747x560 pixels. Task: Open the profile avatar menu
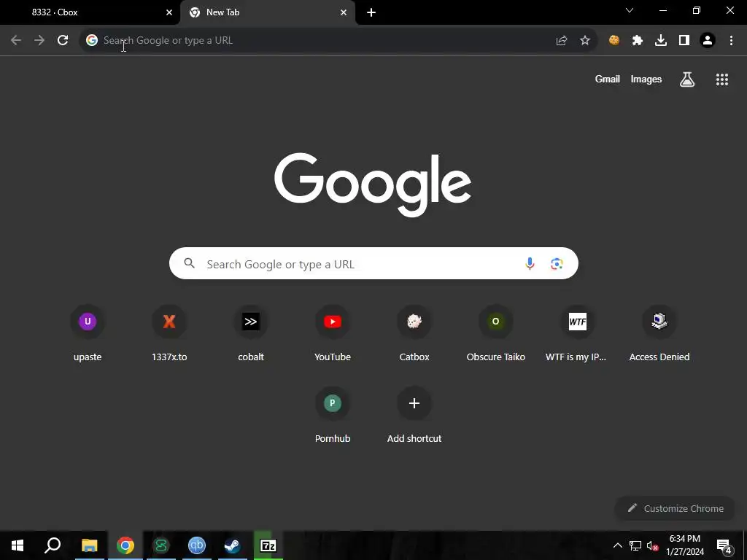(x=708, y=41)
